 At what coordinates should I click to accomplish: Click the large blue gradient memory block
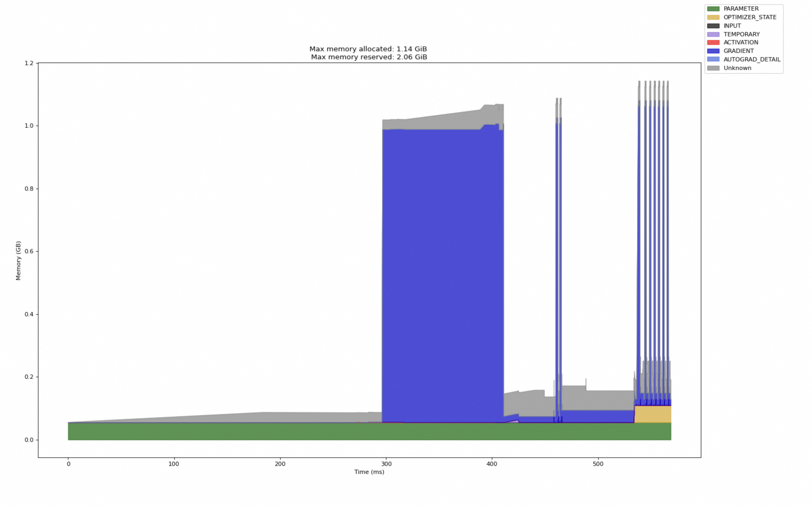(442, 274)
